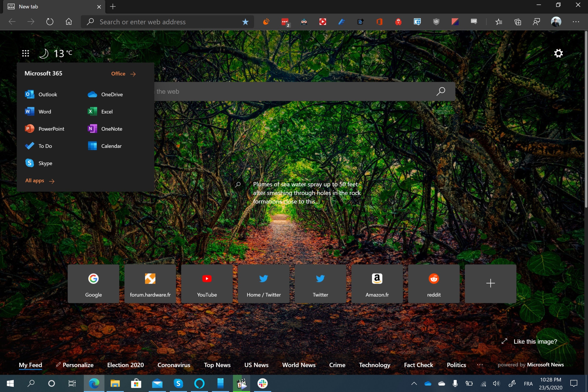This screenshot has width=588, height=392.
Task: Open PowerPoint in the Microsoft 365 flyout
Action: 51,129
